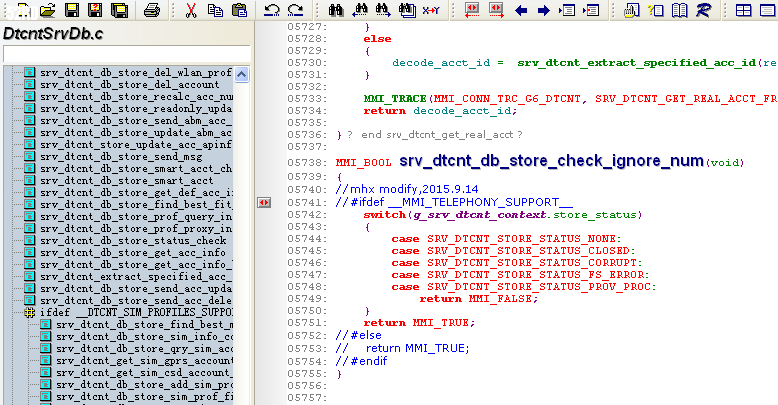The width and height of the screenshot is (778, 405).
Task: Show symbol info with question-mark icon
Action: [x=655, y=9]
